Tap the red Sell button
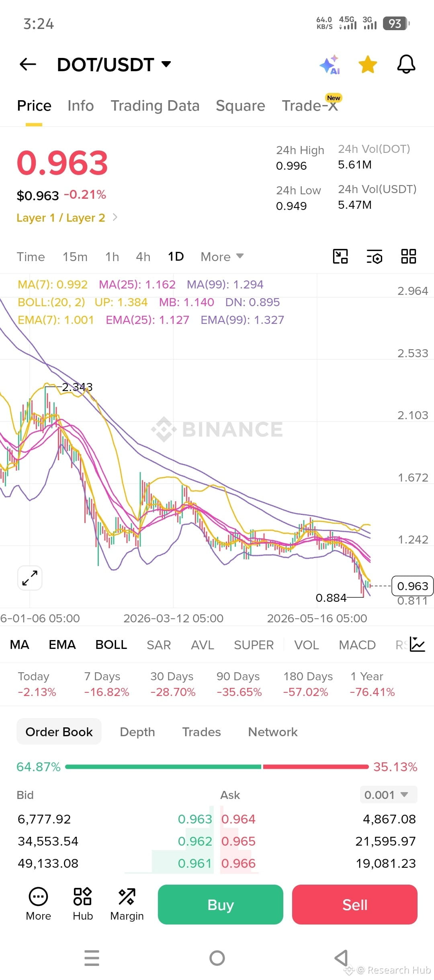The image size is (434, 980). tap(355, 905)
